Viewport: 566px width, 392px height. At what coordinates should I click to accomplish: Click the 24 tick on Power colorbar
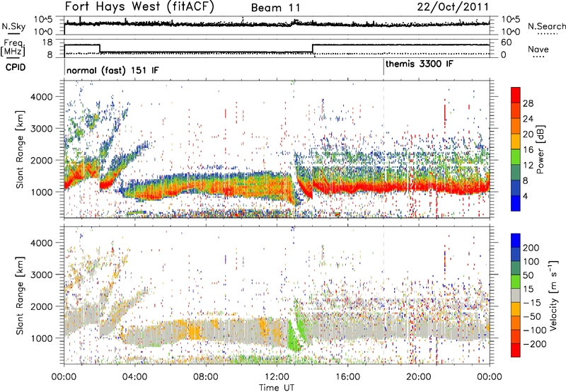528,119
